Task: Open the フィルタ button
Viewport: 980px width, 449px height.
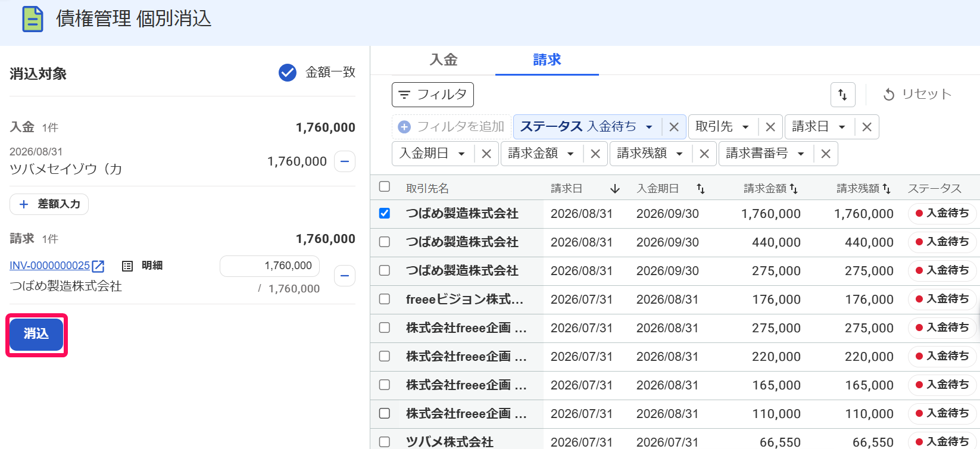Action: tap(433, 95)
